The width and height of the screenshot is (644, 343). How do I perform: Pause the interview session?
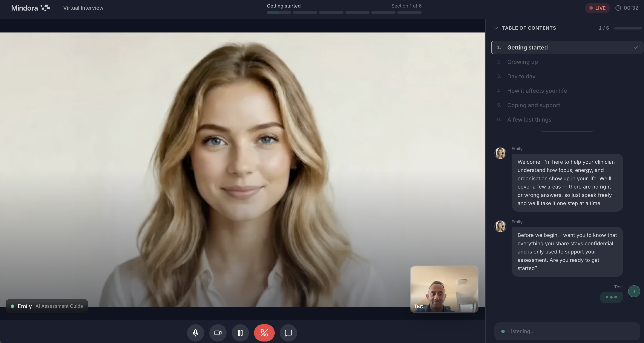click(240, 333)
